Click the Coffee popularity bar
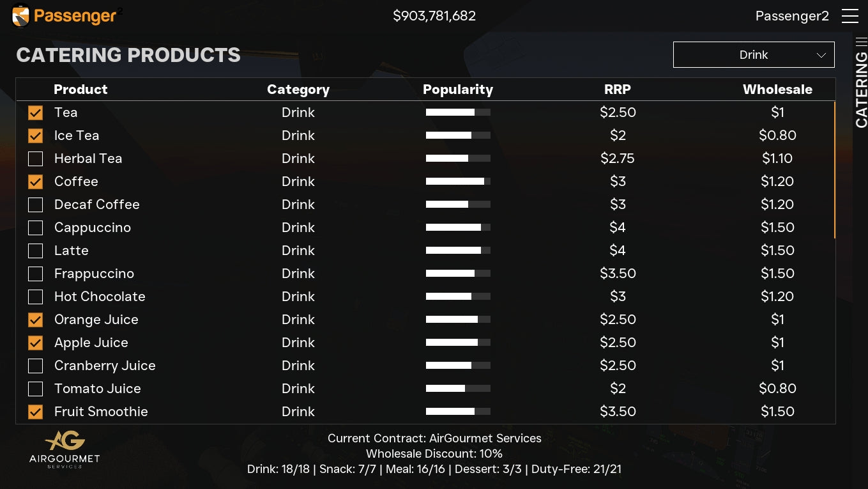Image resolution: width=868 pixels, height=489 pixels. (x=458, y=182)
